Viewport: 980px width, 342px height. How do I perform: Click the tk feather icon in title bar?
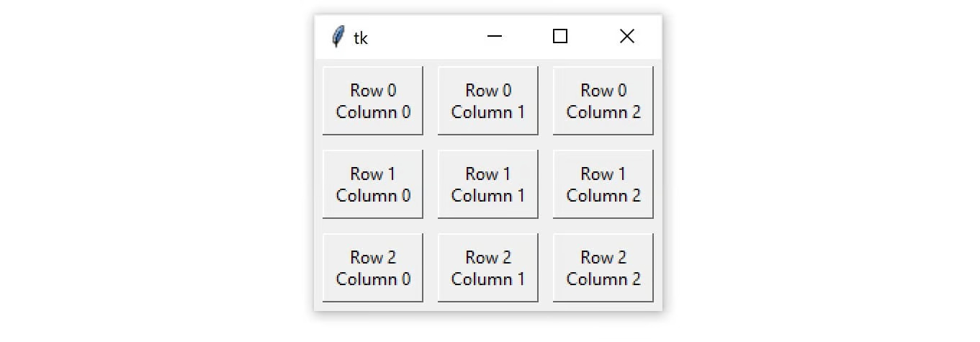coord(338,37)
